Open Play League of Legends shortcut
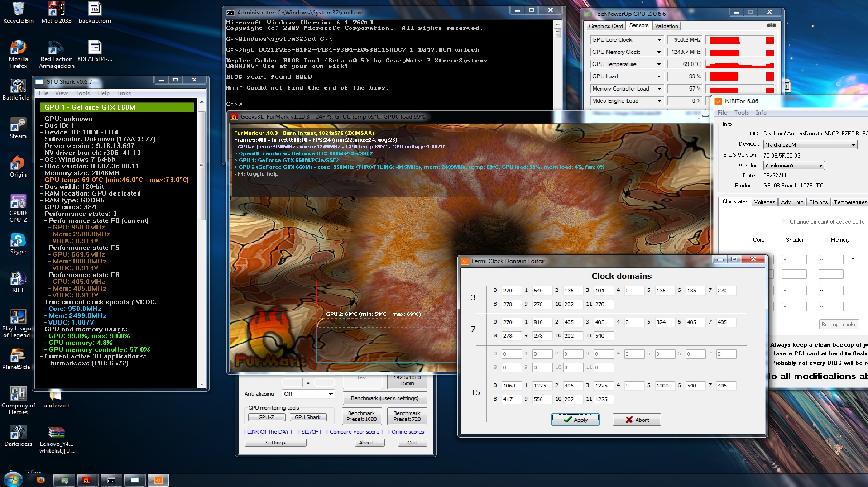 point(16,324)
